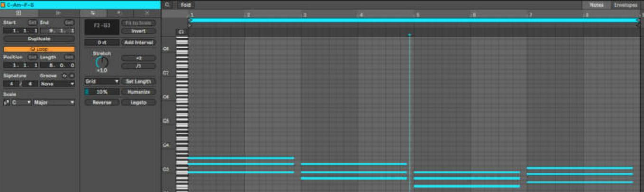Click the C5 piano key label
644x192 pixels.
(166, 121)
